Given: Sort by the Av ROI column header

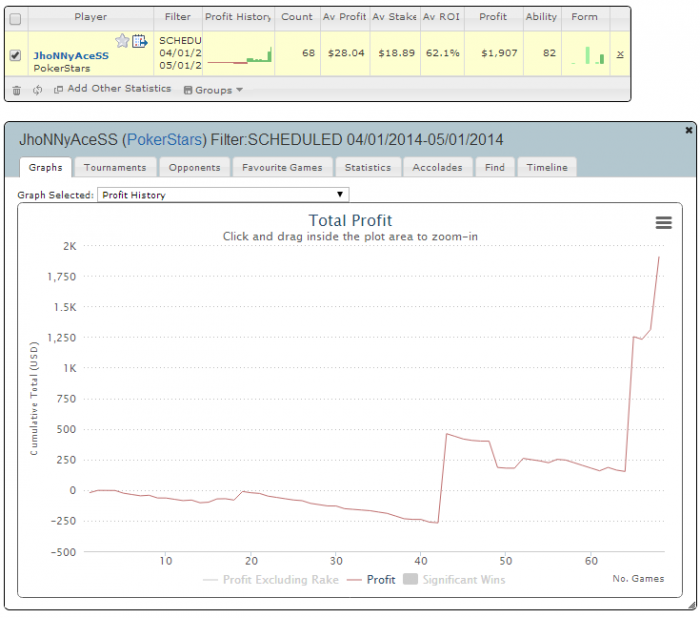Looking at the screenshot, I should pyautogui.click(x=442, y=17).
